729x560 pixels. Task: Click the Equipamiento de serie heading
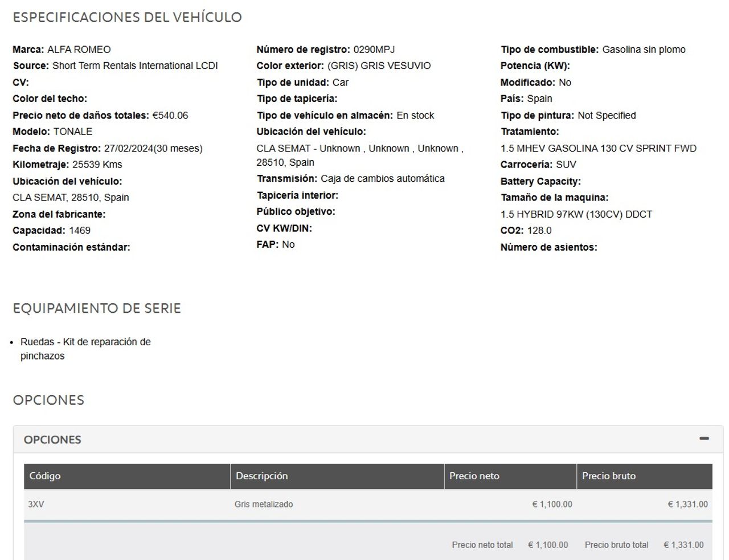(97, 308)
